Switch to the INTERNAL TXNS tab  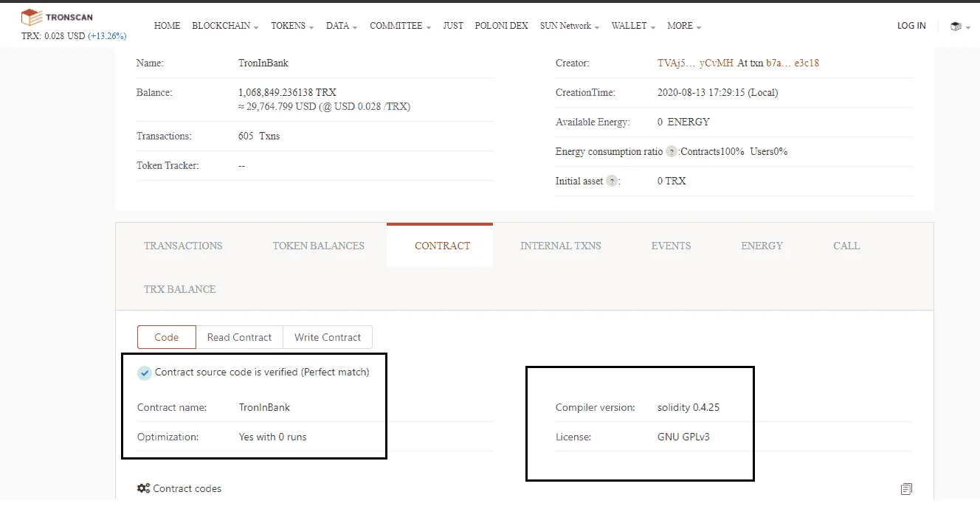561,246
